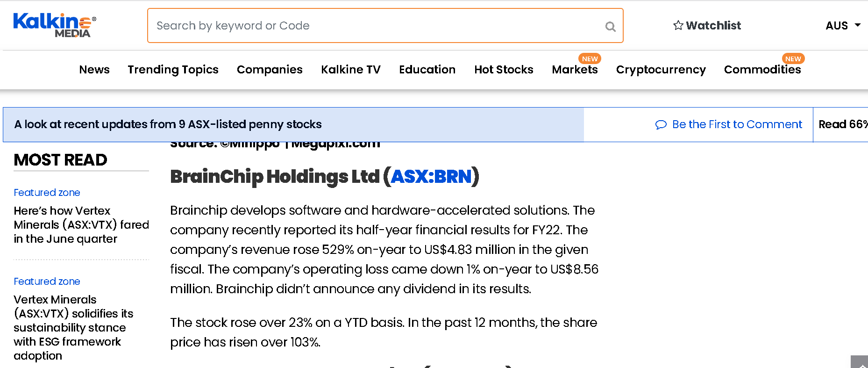Screen dimensions: 868x368
Task: Click the first Featured zone link
Action: tap(47, 193)
